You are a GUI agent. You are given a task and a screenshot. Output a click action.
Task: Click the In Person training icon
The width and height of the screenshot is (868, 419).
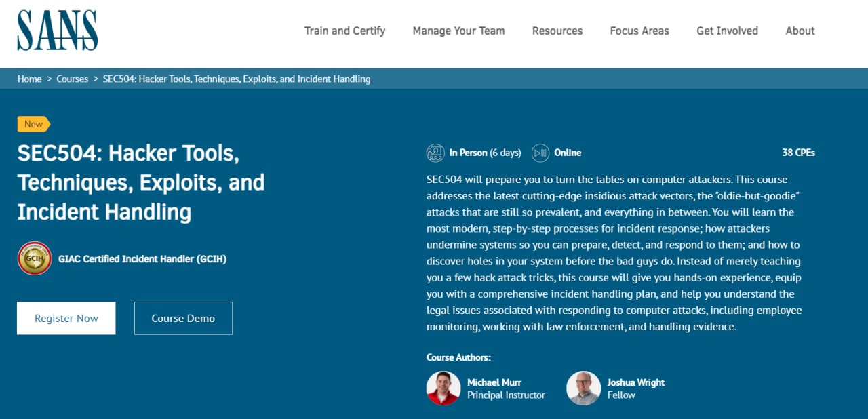(x=435, y=153)
